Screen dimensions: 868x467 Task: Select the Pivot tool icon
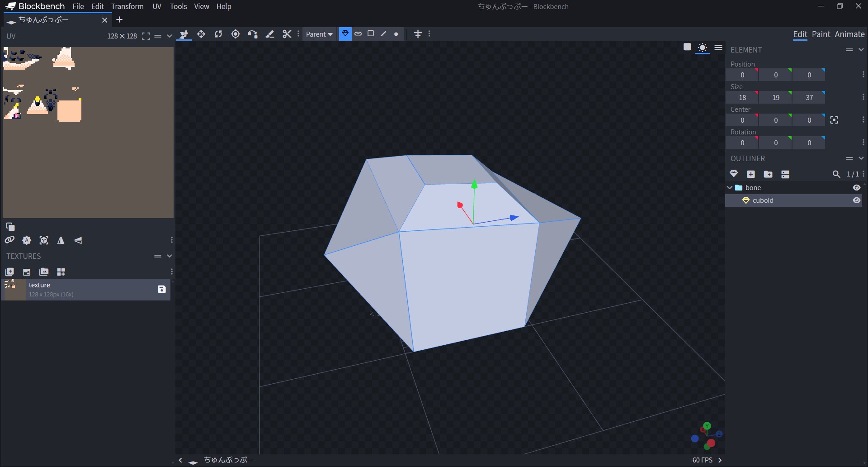[x=236, y=34]
